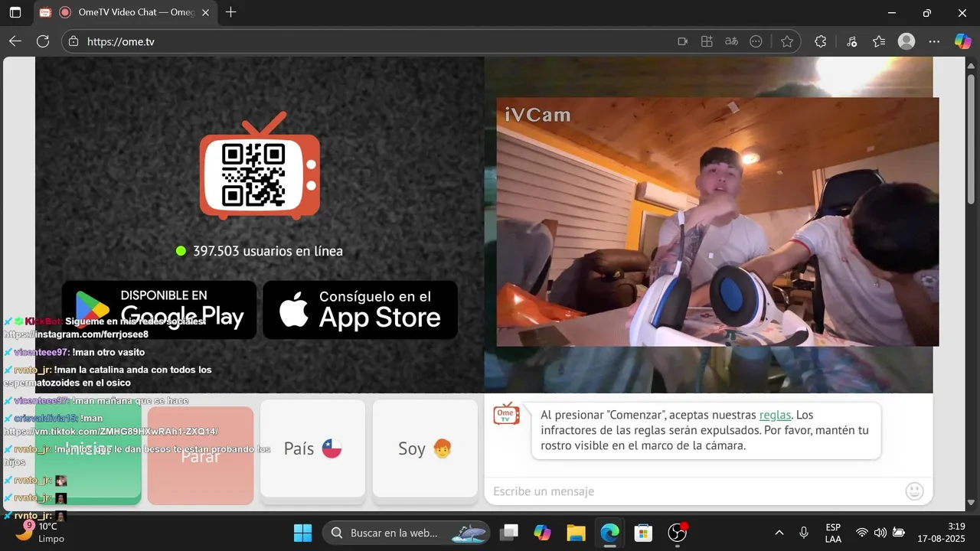
Task: Open Copilot from the taskbar
Action: pyautogui.click(x=542, y=533)
